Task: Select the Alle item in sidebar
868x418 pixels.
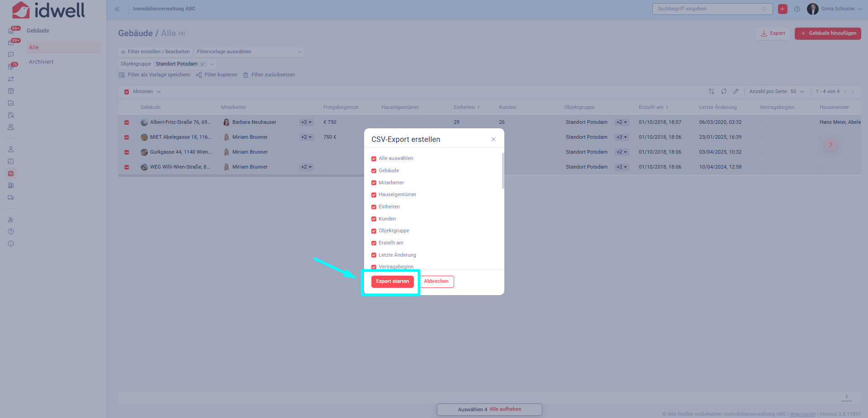Action: click(x=34, y=47)
